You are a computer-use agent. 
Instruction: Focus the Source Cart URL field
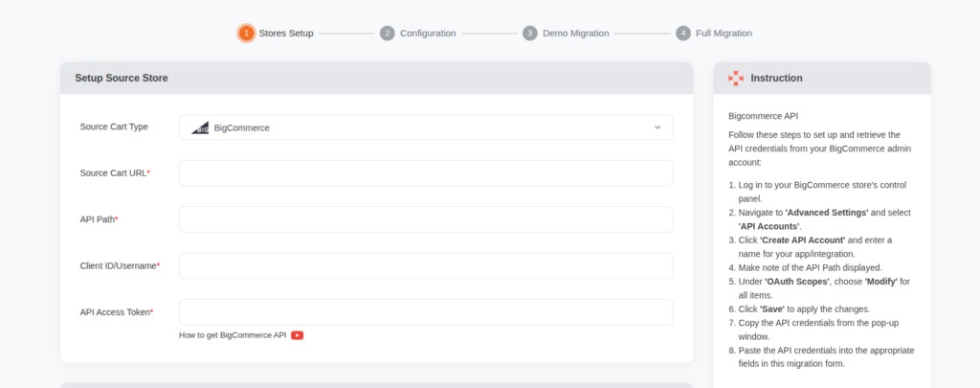[426, 173]
